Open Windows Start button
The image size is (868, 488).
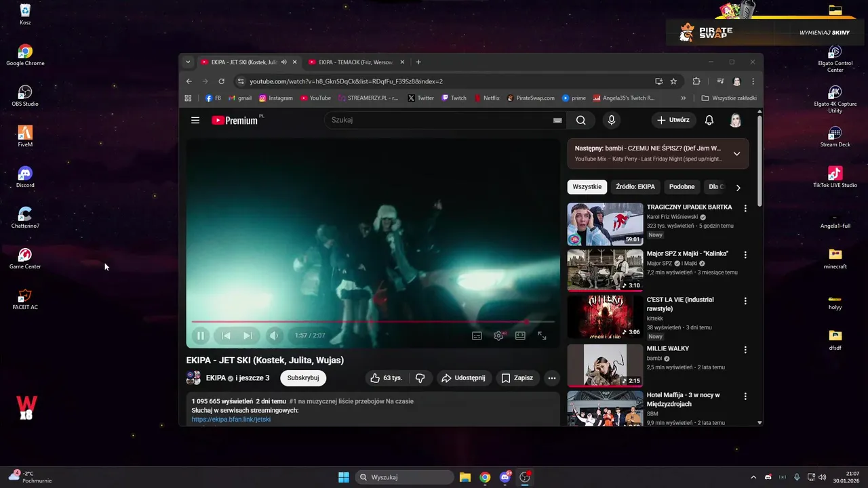[x=344, y=477]
